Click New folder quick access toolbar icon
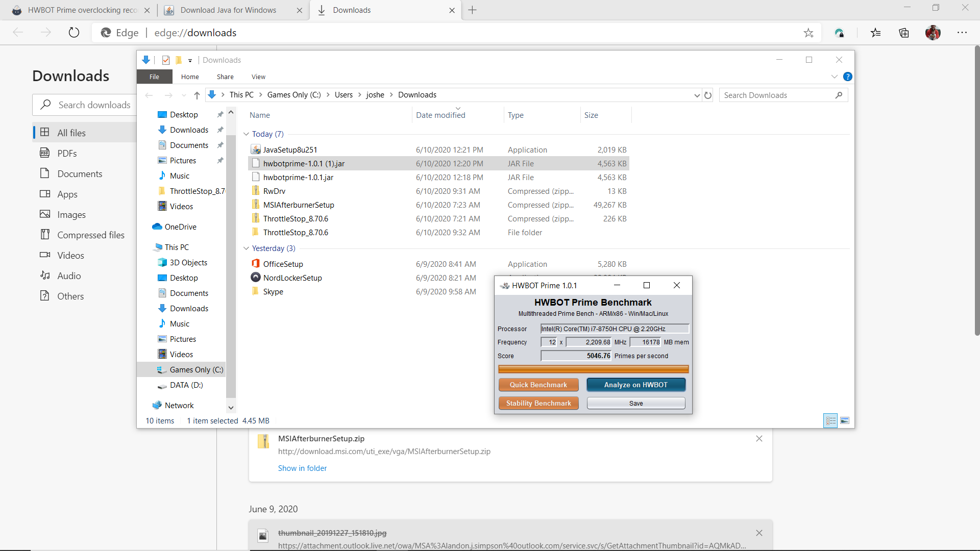The height and width of the screenshot is (551, 980). pos(179,60)
